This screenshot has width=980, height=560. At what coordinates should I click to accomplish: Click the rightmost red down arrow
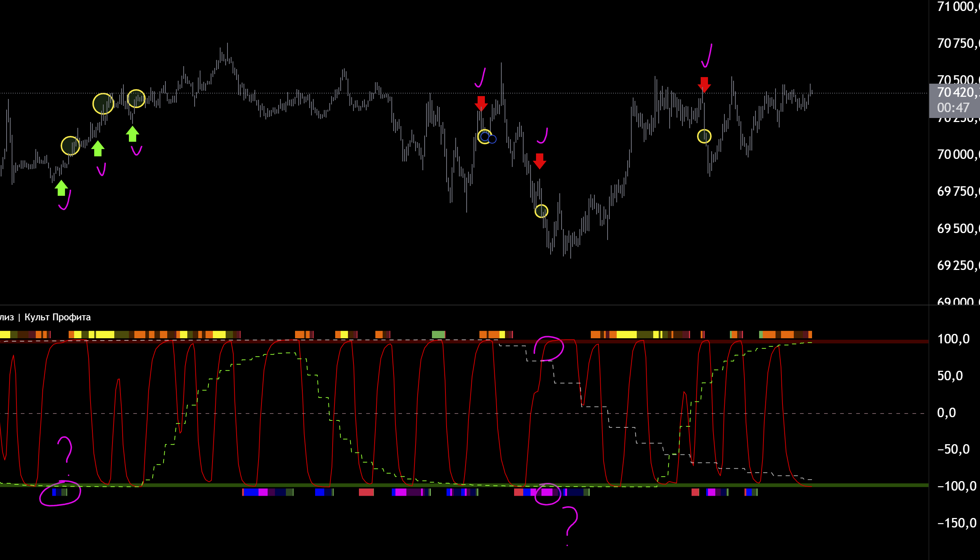tap(704, 85)
